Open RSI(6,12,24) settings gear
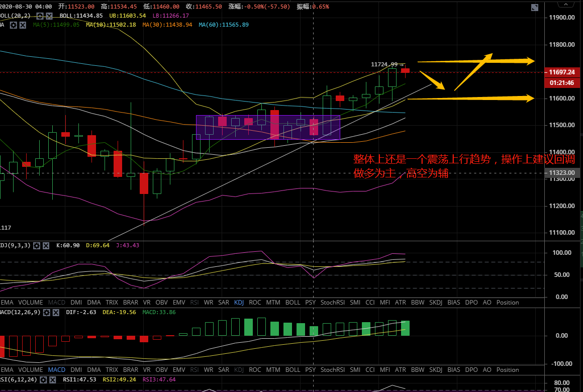Screen dimensions: 583x392 tap(42, 380)
